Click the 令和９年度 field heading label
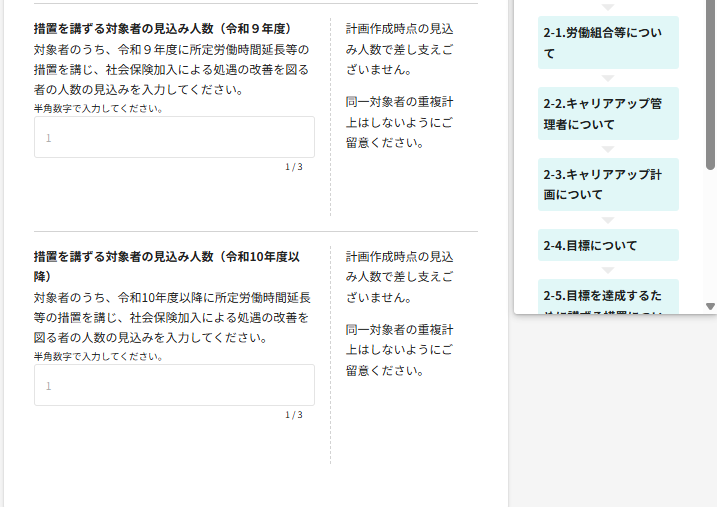 pos(163,29)
